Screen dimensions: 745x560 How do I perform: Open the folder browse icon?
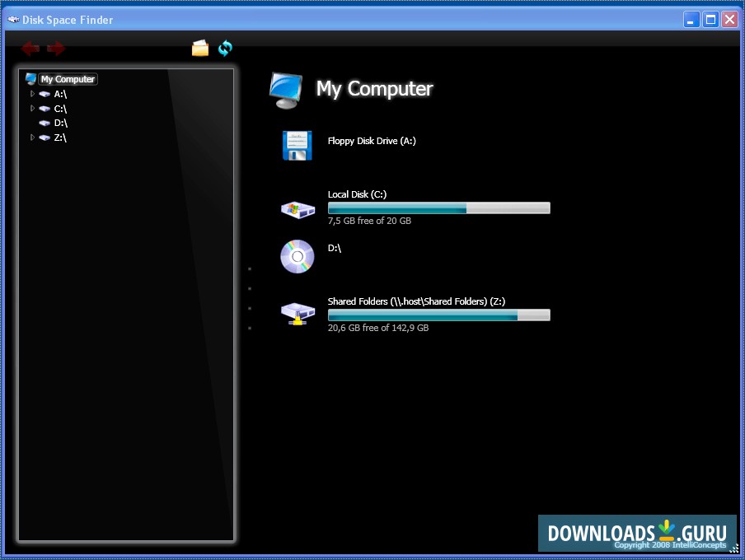point(200,48)
